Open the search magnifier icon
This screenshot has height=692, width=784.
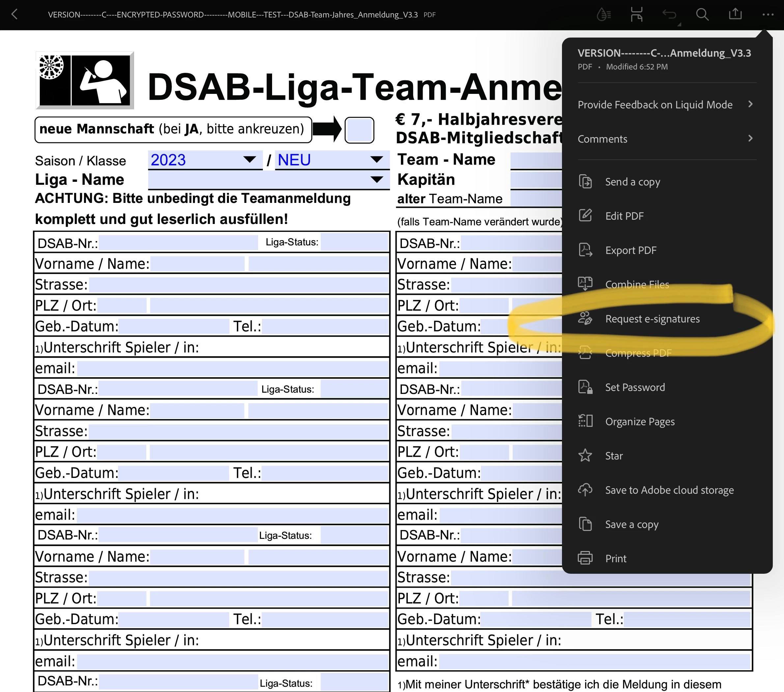(702, 15)
